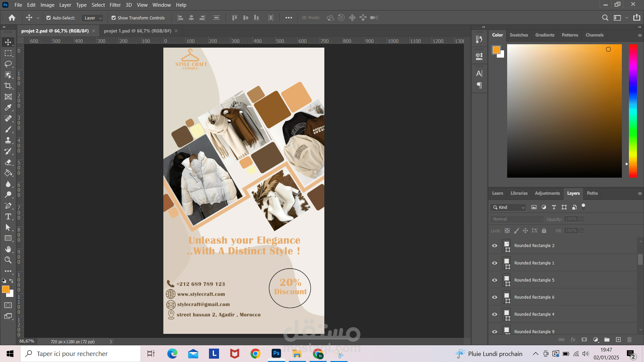Select the Hand tool
The width and height of the screenshot is (644, 362).
click(x=8, y=249)
